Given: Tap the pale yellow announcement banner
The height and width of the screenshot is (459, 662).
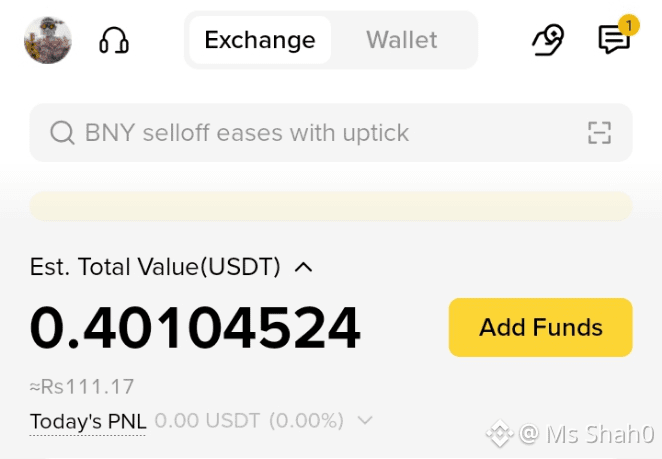Looking at the screenshot, I should point(331,206).
